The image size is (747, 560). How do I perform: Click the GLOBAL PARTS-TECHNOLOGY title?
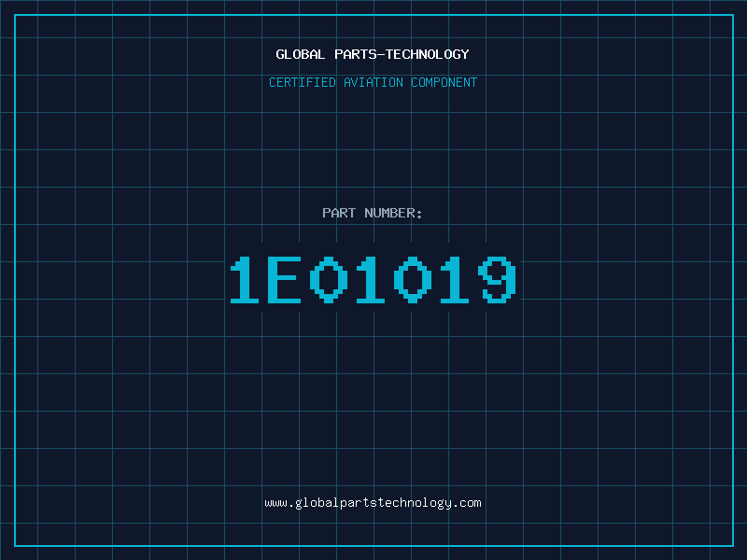pos(373,54)
